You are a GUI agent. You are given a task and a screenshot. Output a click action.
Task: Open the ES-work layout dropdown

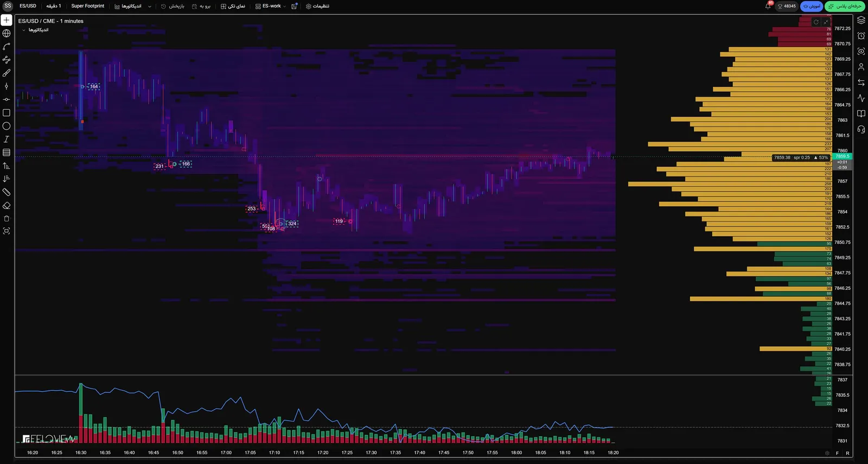pos(270,6)
